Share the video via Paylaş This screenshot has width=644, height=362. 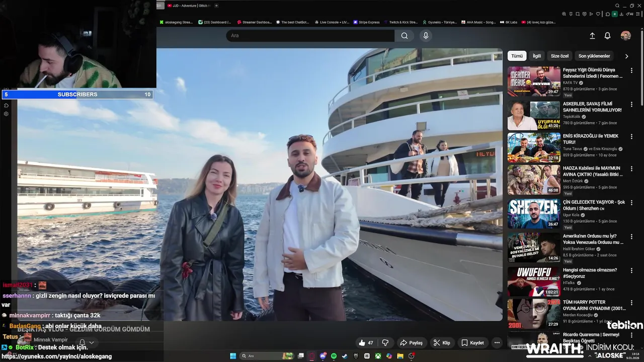point(411,343)
